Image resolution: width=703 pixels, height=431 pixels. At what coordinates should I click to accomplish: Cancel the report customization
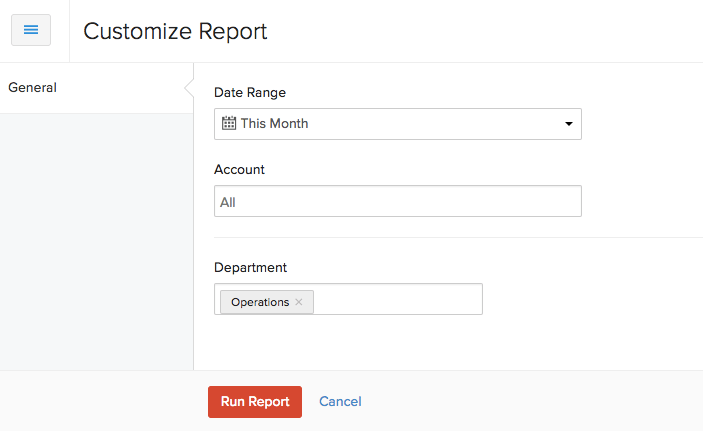tap(340, 402)
